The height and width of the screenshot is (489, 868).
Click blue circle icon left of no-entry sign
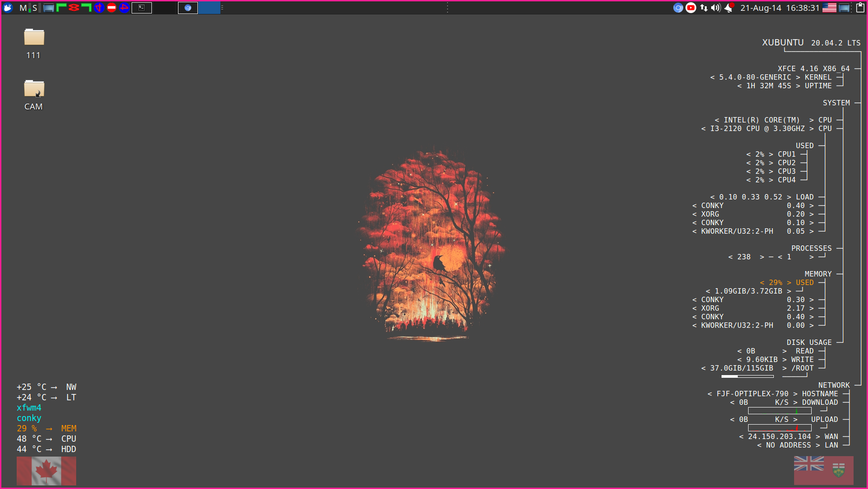click(99, 8)
